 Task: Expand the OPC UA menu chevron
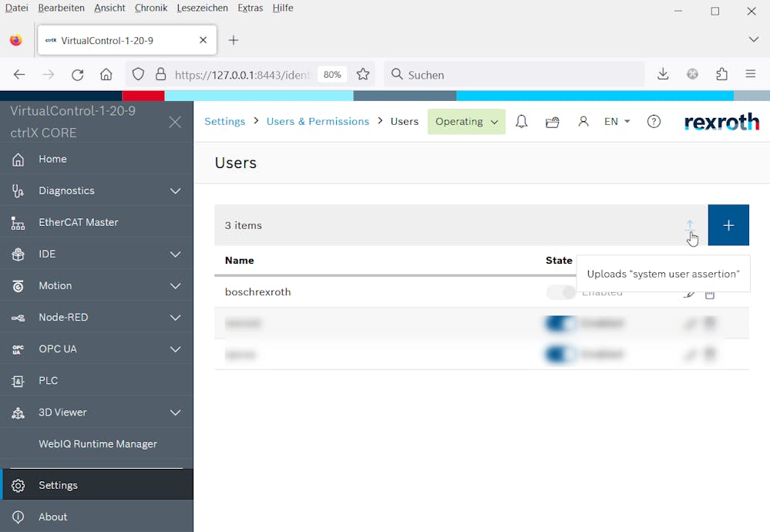tap(175, 349)
